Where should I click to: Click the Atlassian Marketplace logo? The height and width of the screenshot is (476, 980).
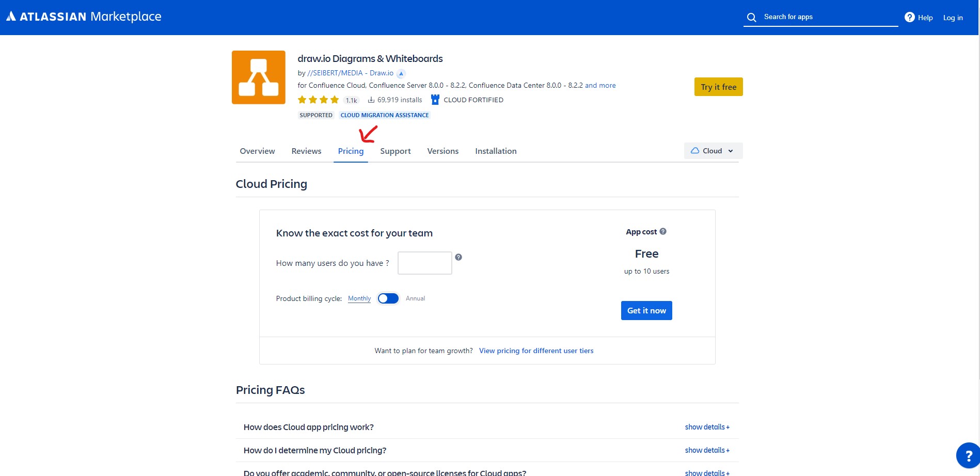[x=84, y=17]
